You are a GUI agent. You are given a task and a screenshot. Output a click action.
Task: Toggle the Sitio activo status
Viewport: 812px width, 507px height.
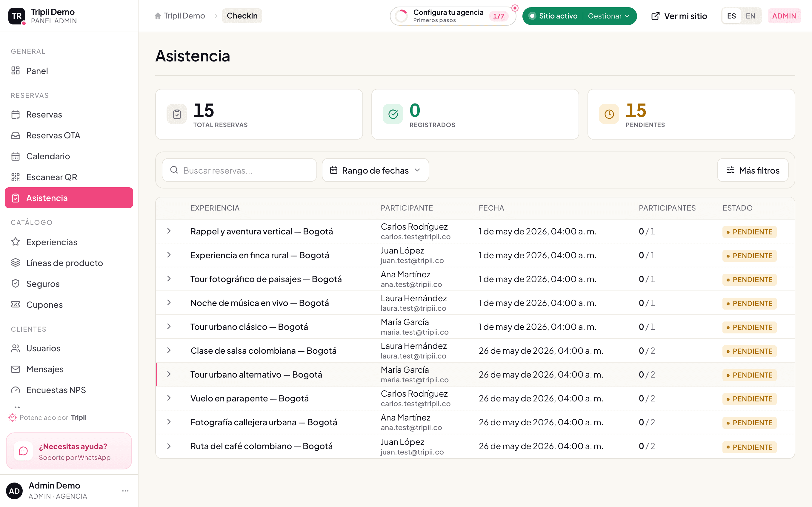coord(553,16)
